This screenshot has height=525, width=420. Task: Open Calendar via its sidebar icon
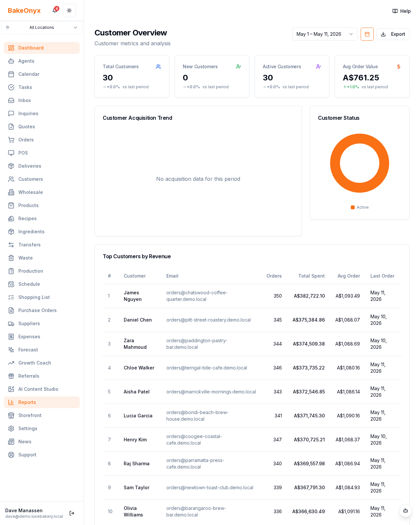coord(11,74)
